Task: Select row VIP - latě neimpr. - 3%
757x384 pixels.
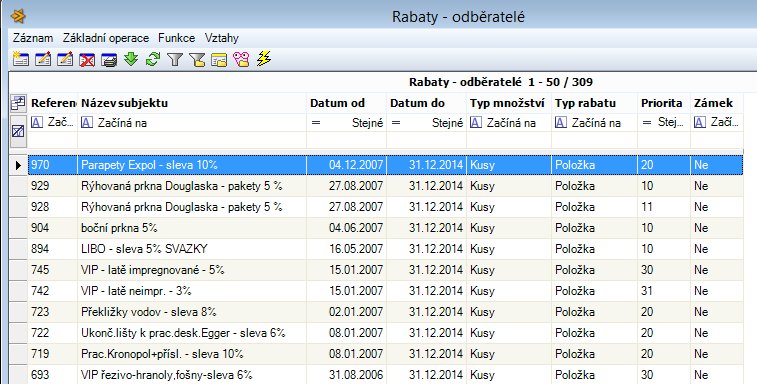Action: tap(385, 291)
